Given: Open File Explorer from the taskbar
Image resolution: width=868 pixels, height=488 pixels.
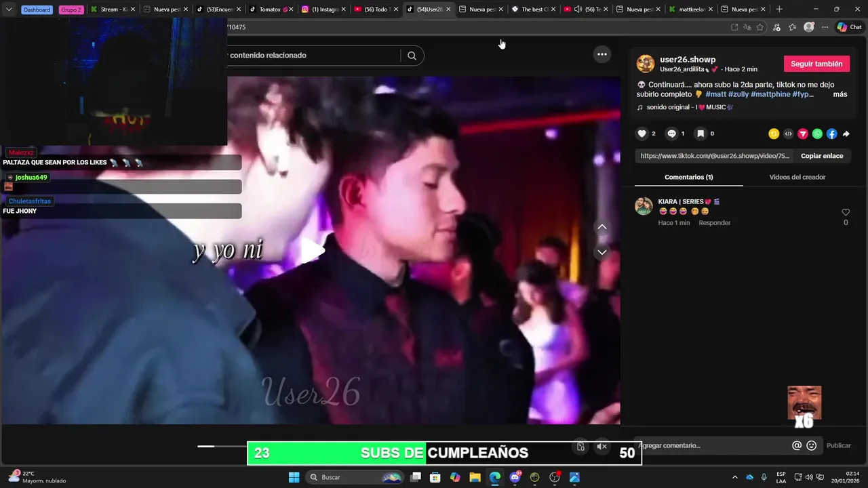Looking at the screenshot, I should coord(475,477).
